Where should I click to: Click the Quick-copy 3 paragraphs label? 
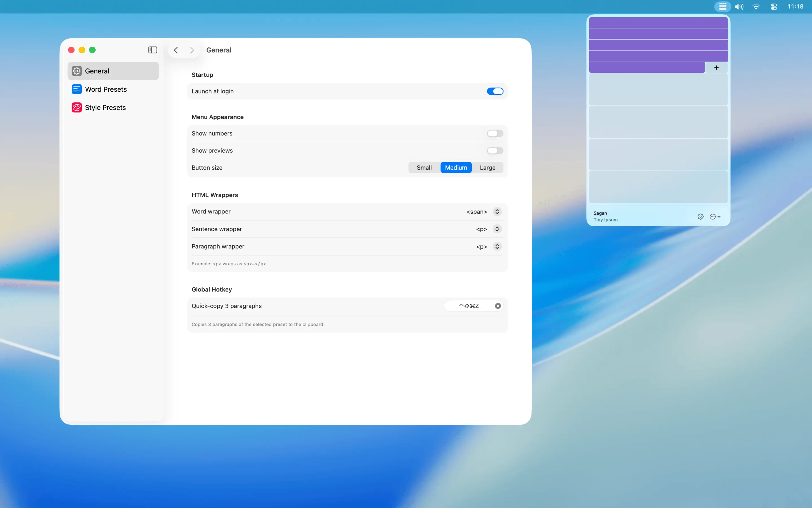(x=226, y=306)
